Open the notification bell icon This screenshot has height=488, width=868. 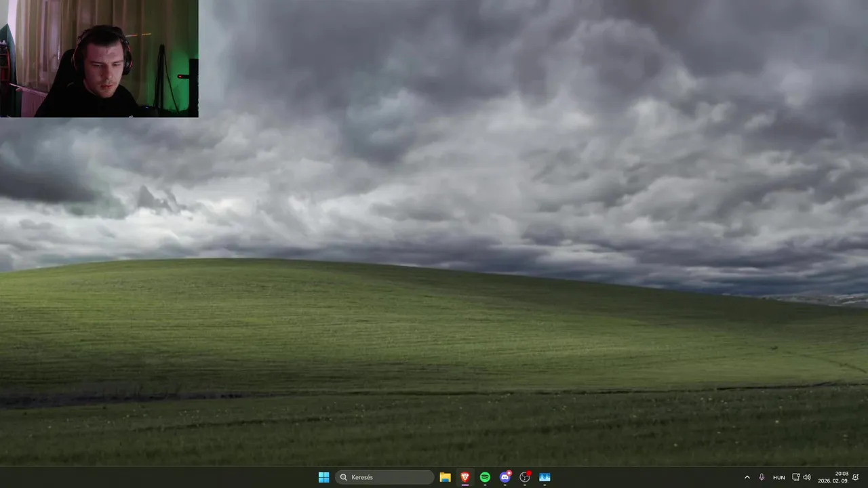856,477
